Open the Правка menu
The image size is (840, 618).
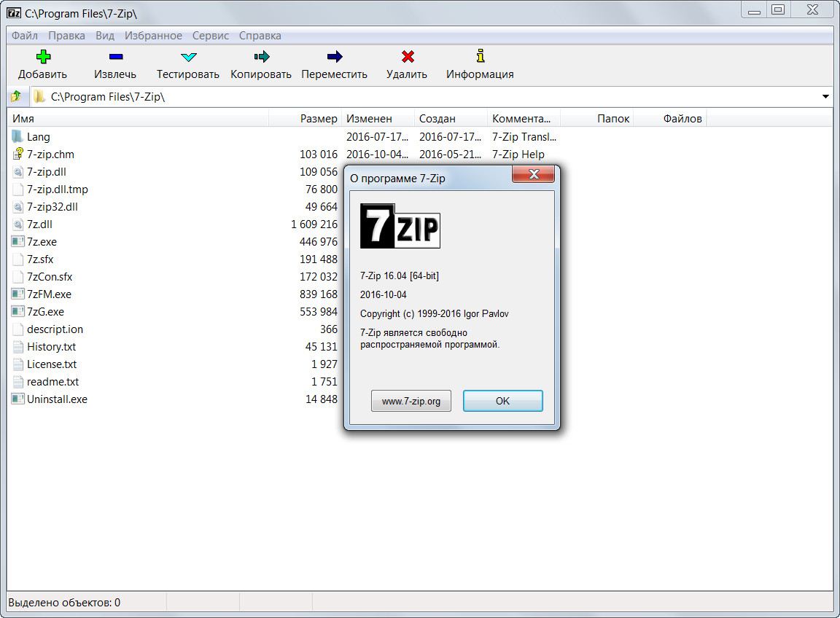tap(66, 35)
